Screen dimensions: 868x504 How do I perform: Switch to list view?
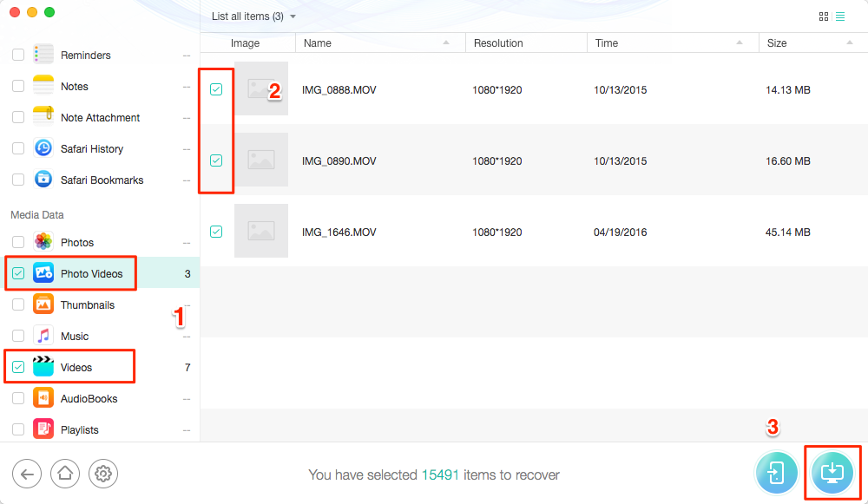[840, 16]
